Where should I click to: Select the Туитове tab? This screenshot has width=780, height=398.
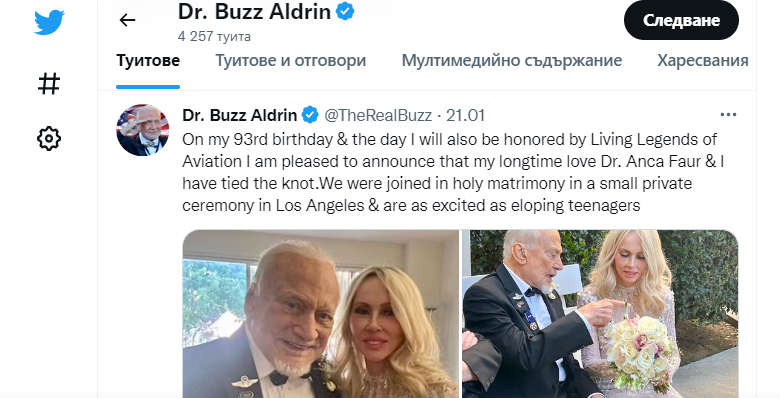click(148, 61)
